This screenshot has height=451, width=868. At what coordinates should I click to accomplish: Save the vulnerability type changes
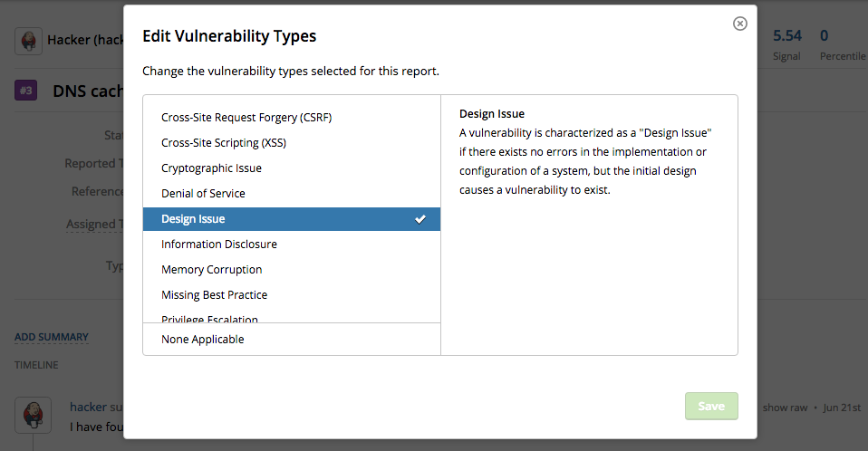click(x=711, y=407)
